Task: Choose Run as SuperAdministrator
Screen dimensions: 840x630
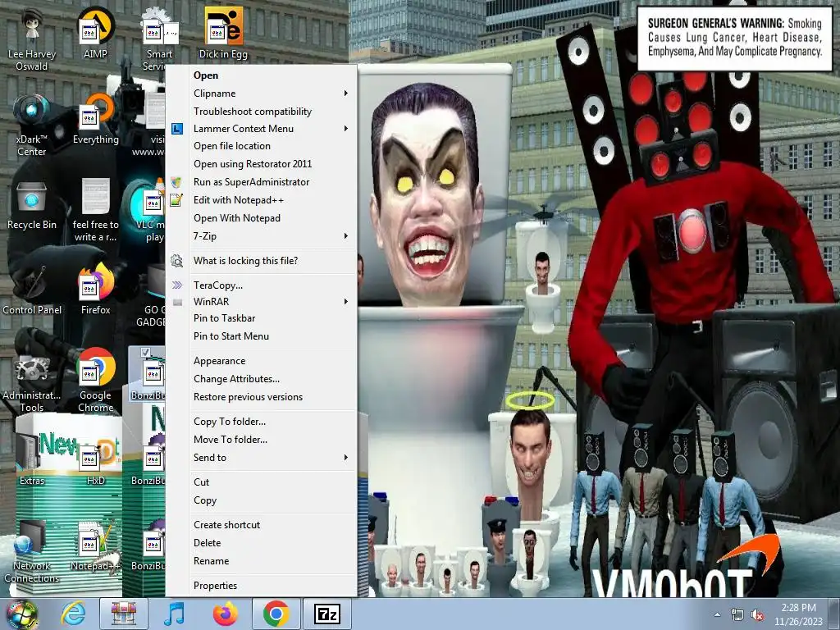Action: 261,182
